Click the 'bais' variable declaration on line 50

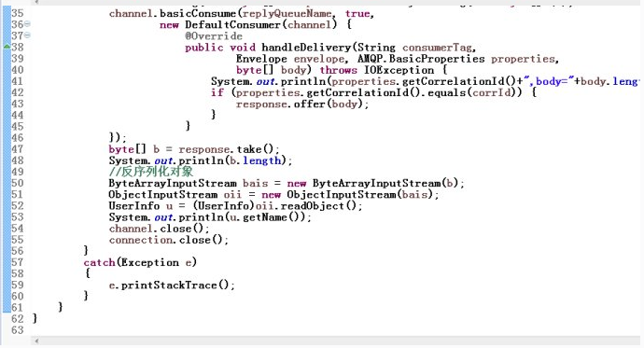tap(255, 183)
